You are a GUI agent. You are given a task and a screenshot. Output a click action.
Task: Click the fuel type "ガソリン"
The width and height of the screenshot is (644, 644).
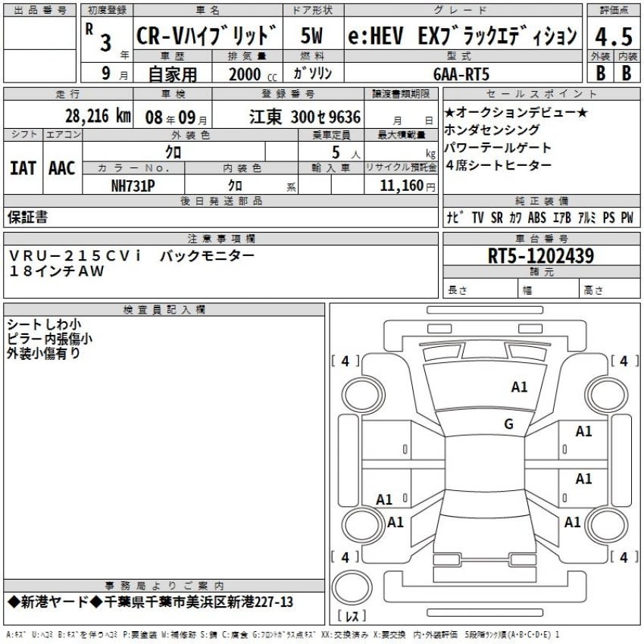pyautogui.click(x=313, y=73)
